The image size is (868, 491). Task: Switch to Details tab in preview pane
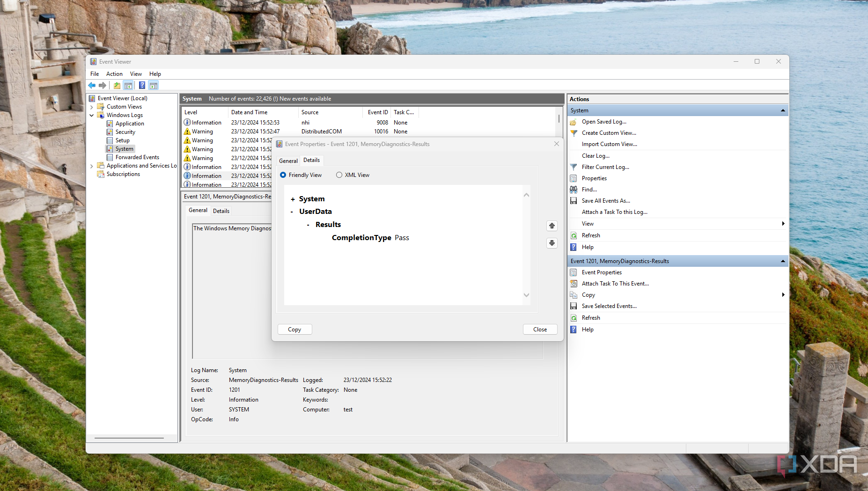click(221, 211)
